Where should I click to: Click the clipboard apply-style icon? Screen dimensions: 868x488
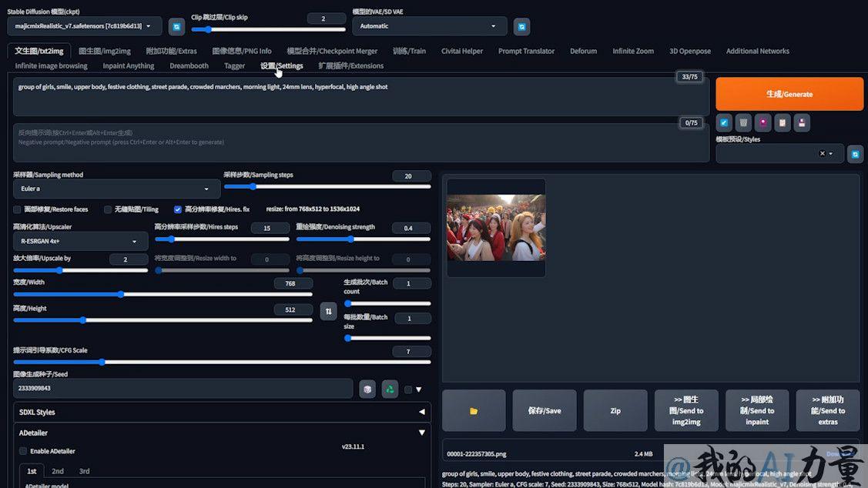pos(783,123)
